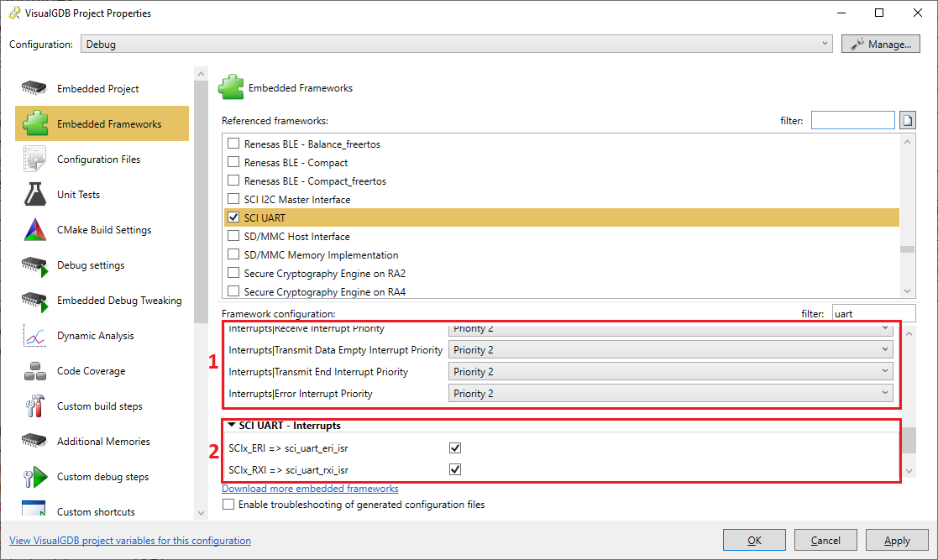938x560 pixels.
Task: Click the framework configuration scrollbar thumb
Action: click(x=909, y=440)
